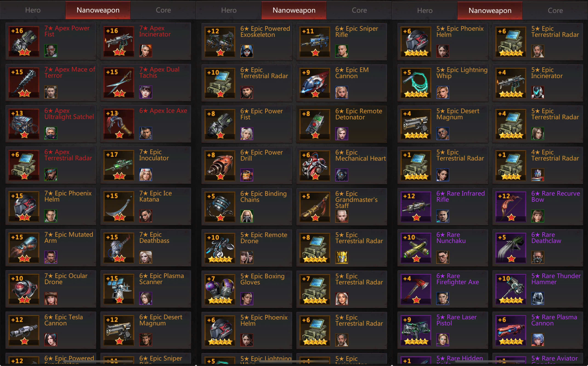The image size is (588, 366).
Task: Open the 6★ Apex Ice Axe icon
Action: click(119, 124)
